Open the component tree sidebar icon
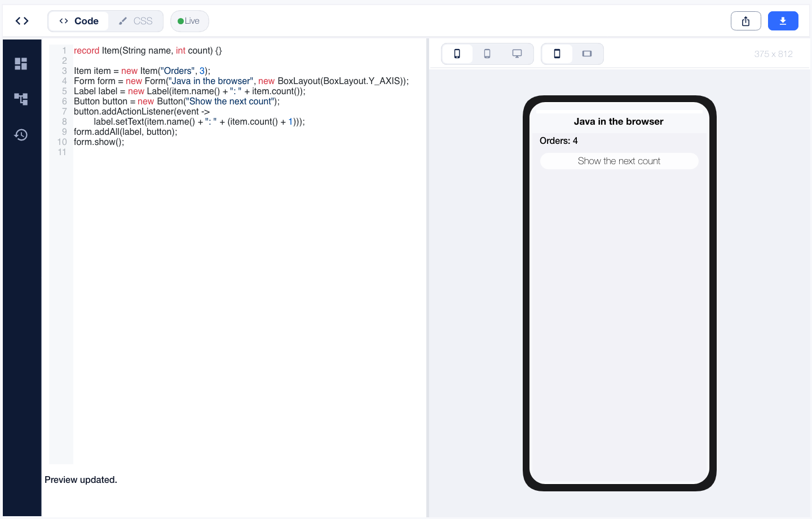The image size is (812, 519). tap(21, 99)
